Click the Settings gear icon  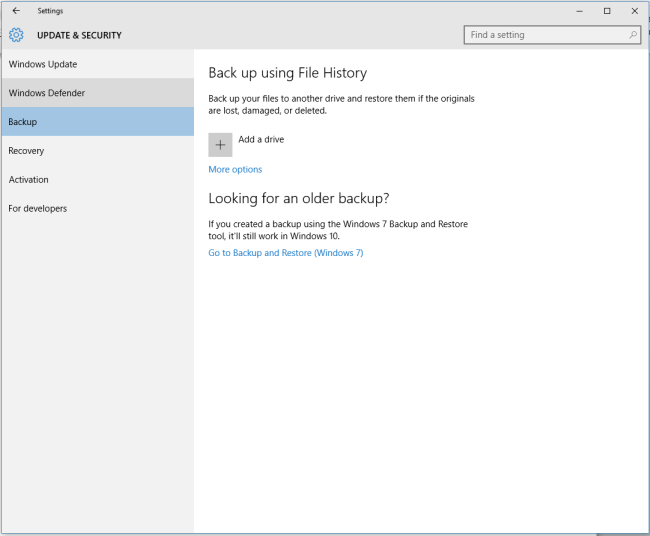click(x=16, y=35)
